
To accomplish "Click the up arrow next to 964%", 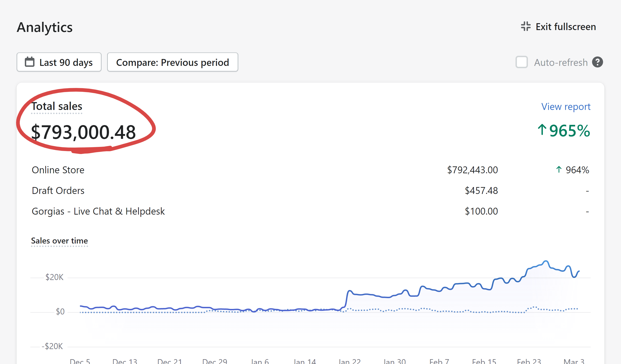I will click(559, 170).
